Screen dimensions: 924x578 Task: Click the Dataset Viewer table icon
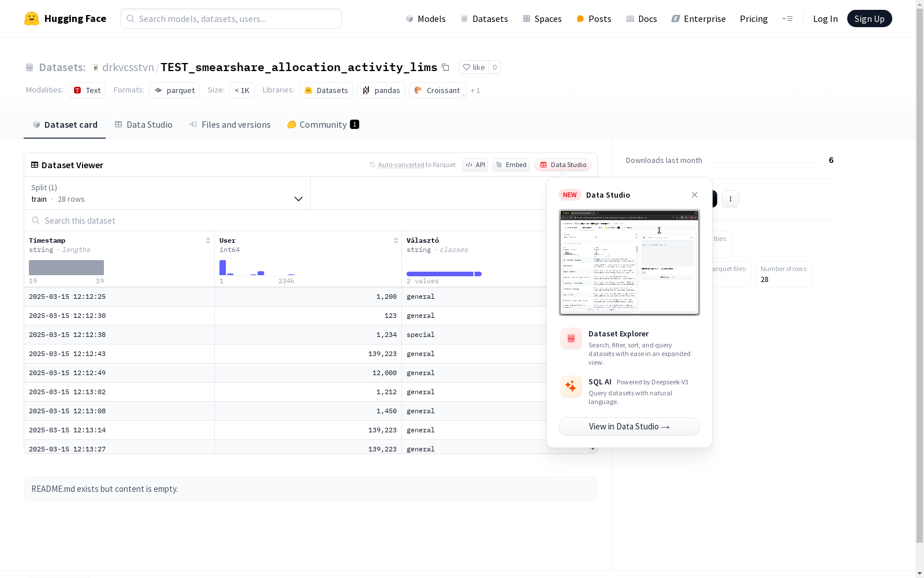[x=35, y=165]
